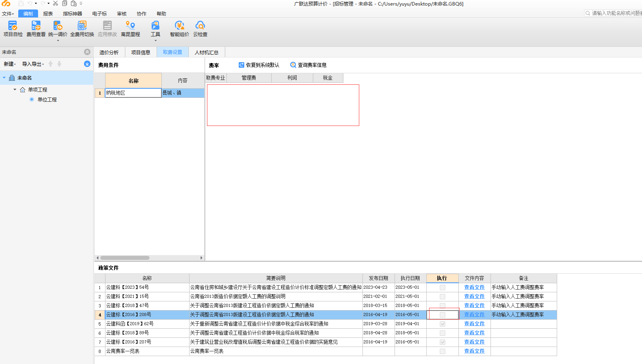Viewport: 642px width, 364px height.
Task: Toggle 执行 checkbox for 云建标【2016】208号
Action: coord(443,315)
